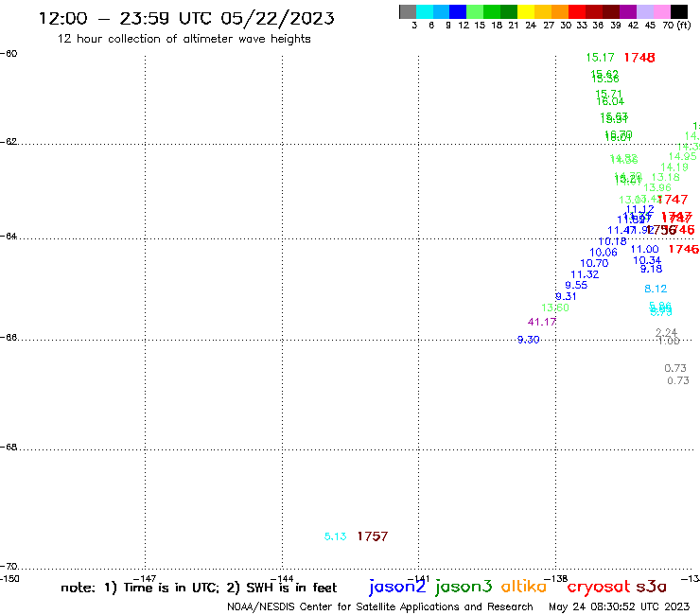Click the 11.32 blue wave height value
The width and height of the screenshot is (700, 615).
coord(585,274)
